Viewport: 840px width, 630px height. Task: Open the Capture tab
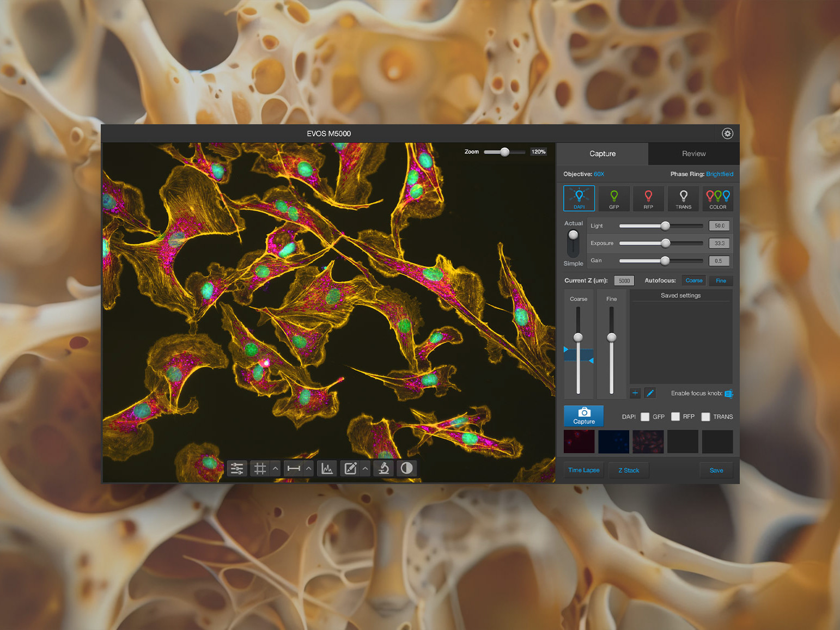[602, 154]
